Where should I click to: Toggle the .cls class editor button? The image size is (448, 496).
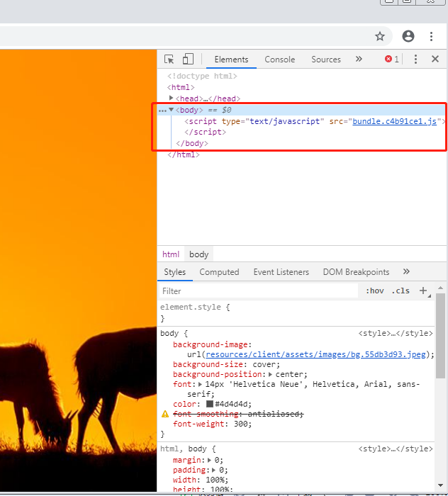pyautogui.click(x=401, y=291)
